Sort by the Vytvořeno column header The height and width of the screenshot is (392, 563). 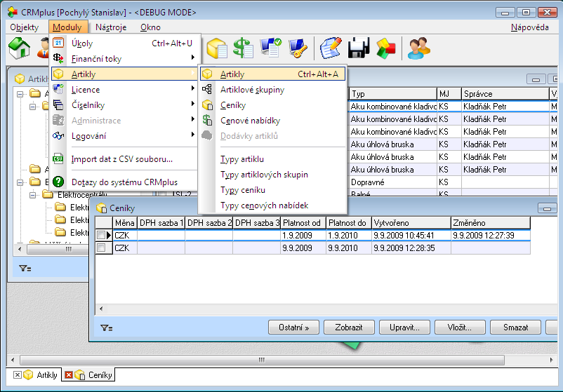[x=411, y=223]
